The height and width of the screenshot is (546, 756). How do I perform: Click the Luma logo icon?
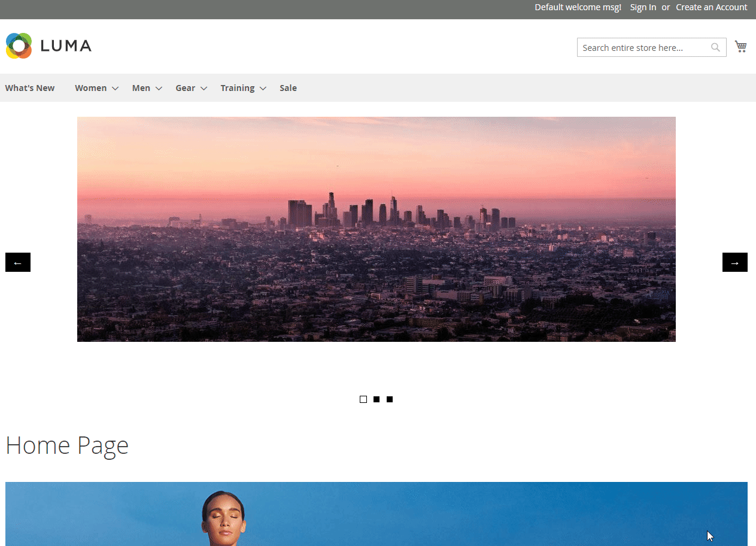coord(19,46)
